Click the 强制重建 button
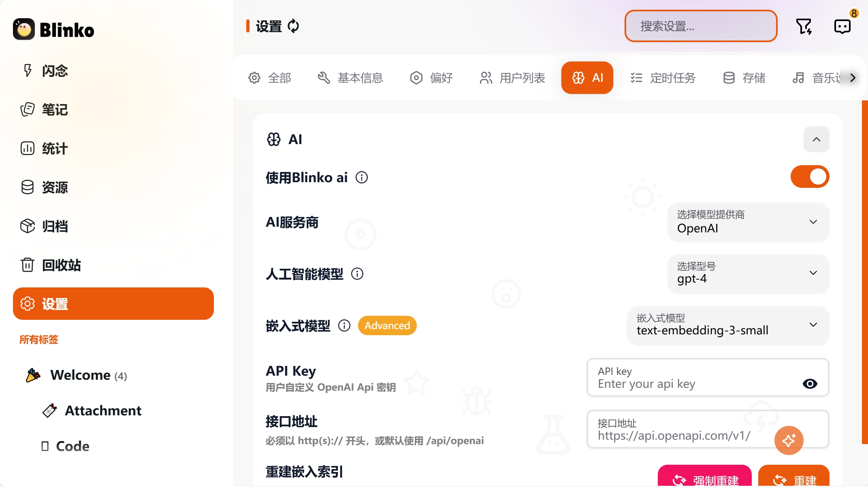The image size is (868, 487). pyautogui.click(x=704, y=476)
